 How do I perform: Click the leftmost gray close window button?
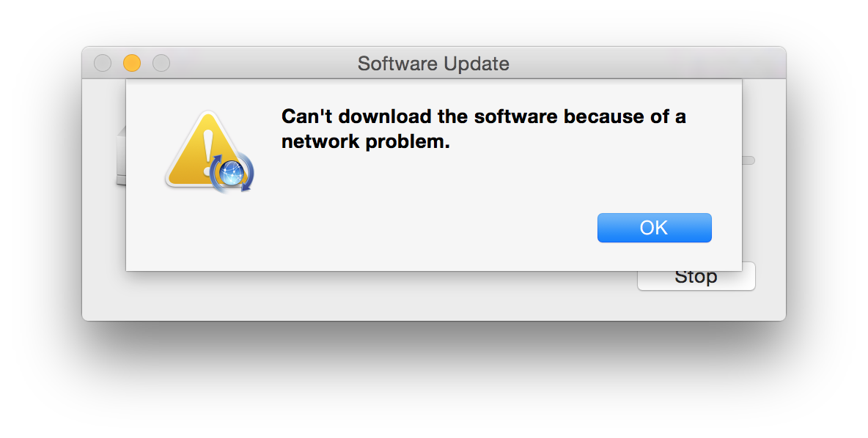click(103, 63)
